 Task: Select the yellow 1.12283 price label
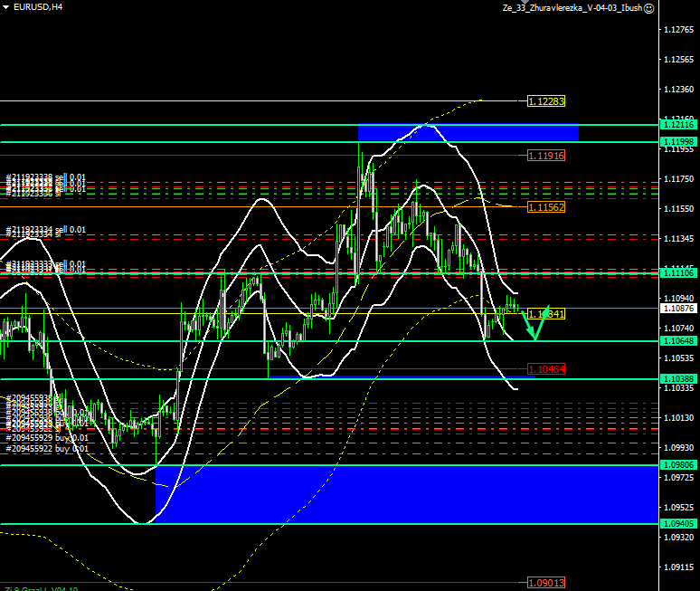pos(545,100)
